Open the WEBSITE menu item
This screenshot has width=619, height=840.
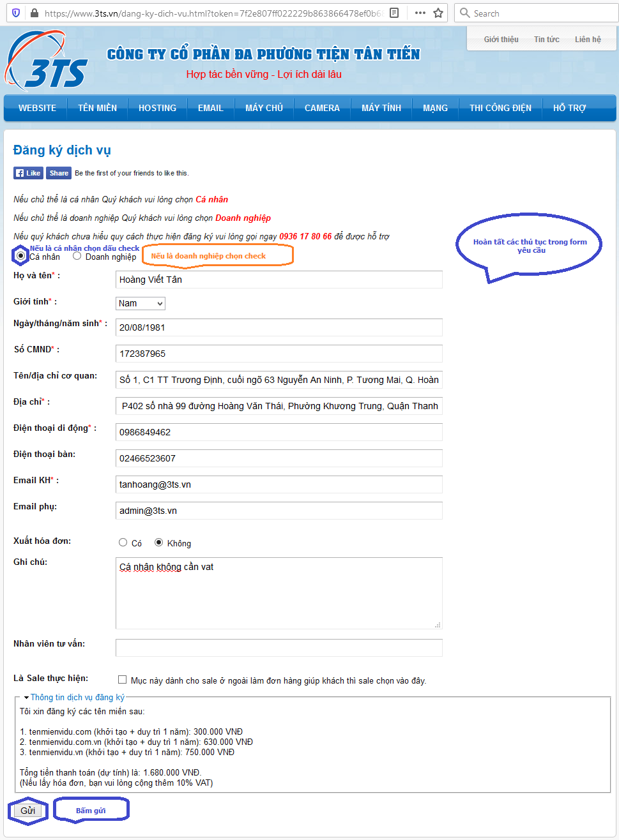coord(37,108)
